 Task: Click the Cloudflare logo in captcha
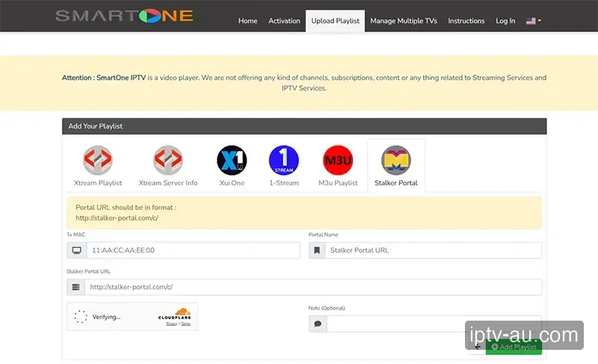175,314
